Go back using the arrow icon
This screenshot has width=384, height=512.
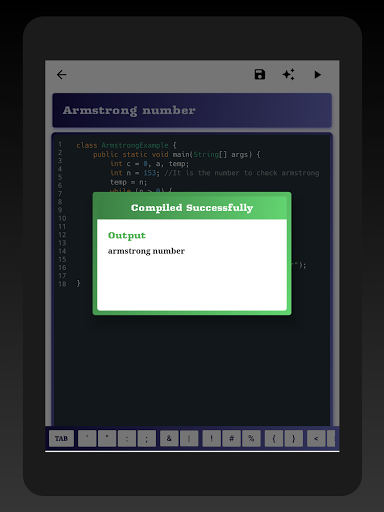(62, 75)
